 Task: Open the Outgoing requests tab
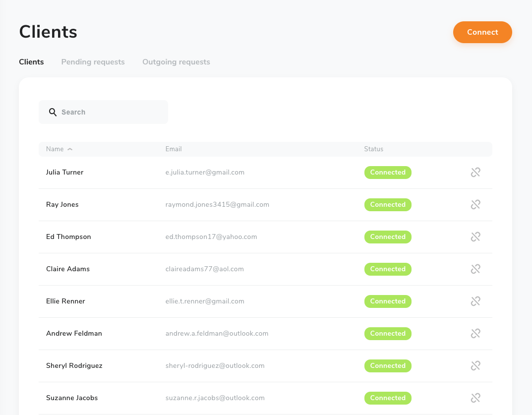click(176, 61)
